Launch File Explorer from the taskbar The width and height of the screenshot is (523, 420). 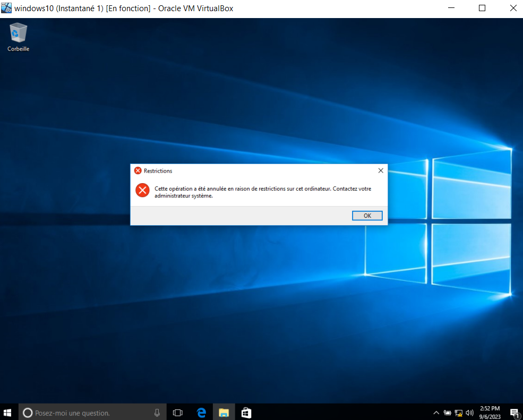coord(223,412)
